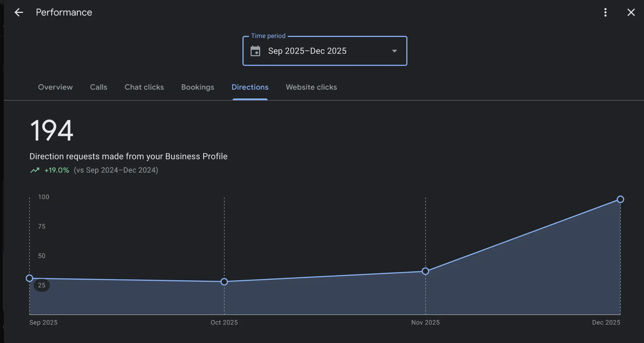Switch to the Calls tab
Screen dimensions: 644x343
[x=98, y=87]
